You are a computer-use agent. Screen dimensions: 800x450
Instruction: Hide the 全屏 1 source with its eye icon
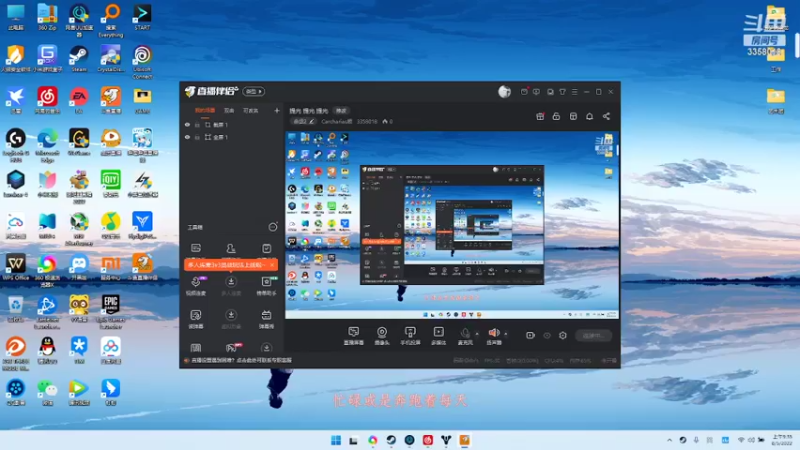pos(187,137)
